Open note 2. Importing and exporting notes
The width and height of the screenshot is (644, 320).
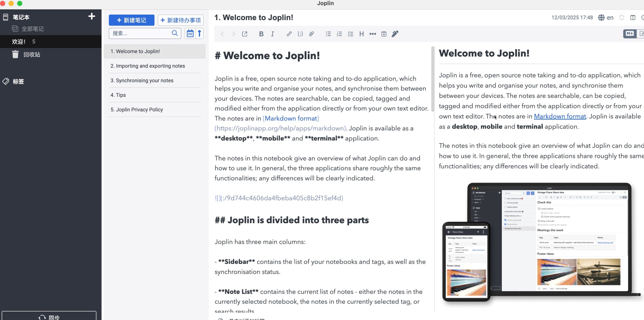tap(155, 66)
